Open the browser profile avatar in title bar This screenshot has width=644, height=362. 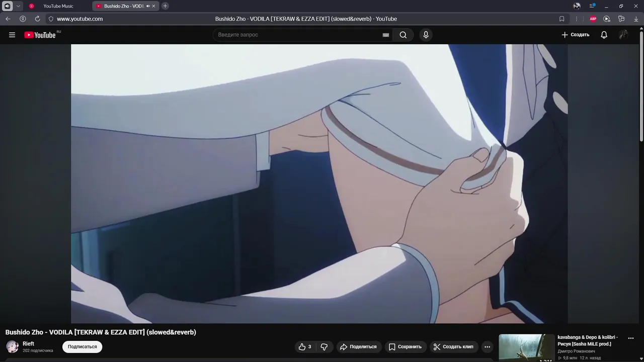coord(577,6)
